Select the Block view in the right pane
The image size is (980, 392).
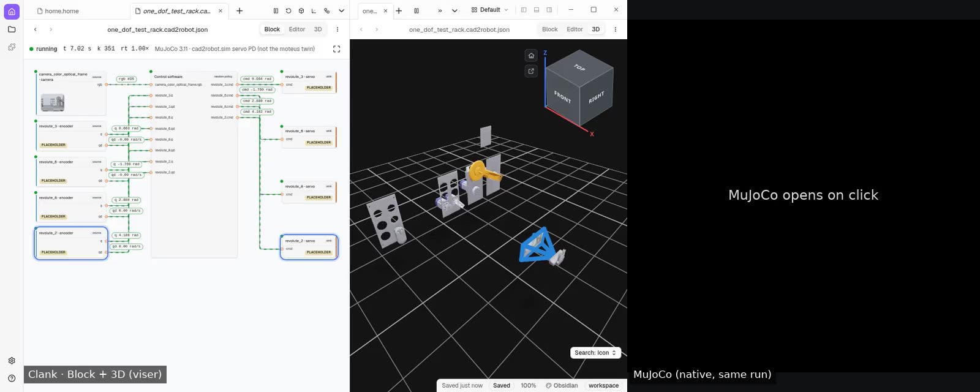pos(550,29)
